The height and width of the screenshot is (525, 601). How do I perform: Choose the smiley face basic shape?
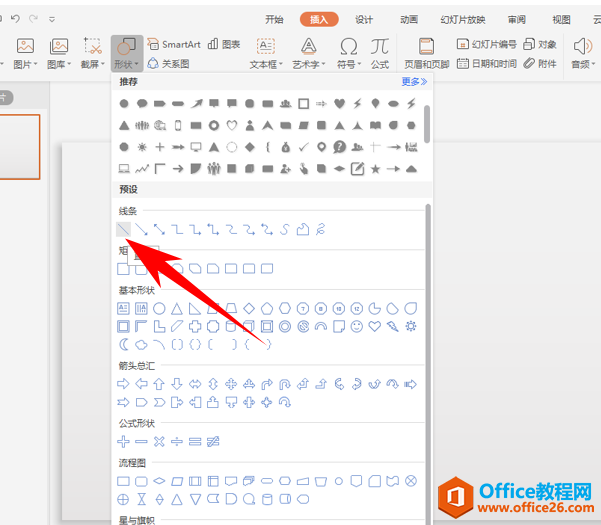click(357, 326)
